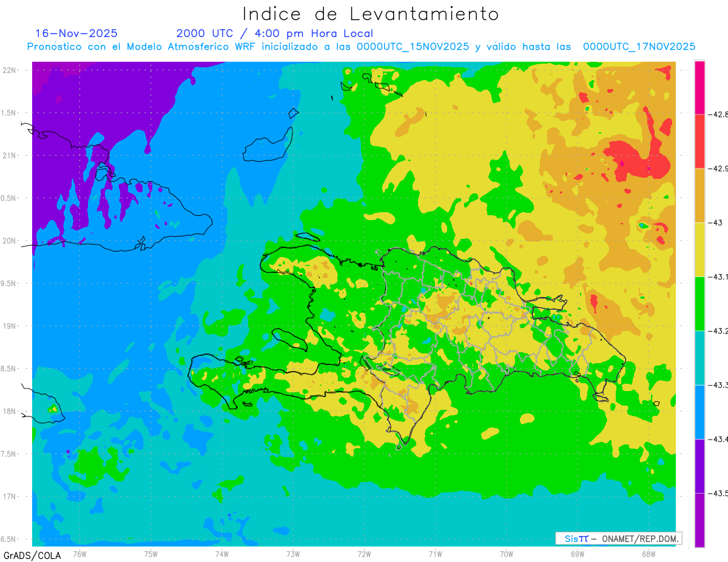
Task: Click the '22N' latitude label
Action: point(10,70)
